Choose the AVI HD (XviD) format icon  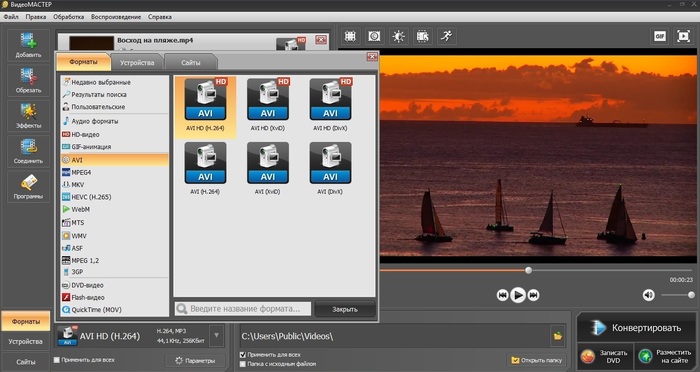(268, 99)
